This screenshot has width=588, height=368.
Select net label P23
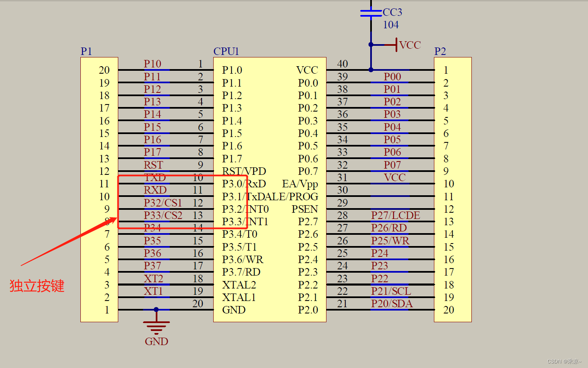pos(380,266)
